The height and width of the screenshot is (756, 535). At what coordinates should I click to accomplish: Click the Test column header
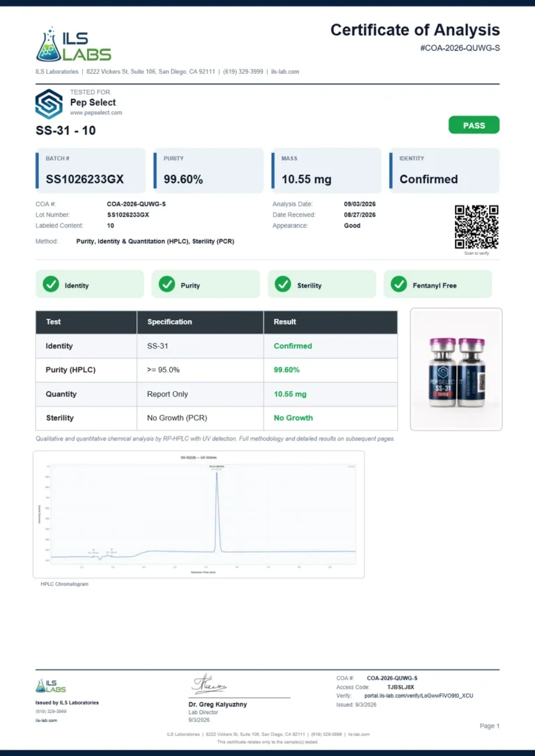click(86, 322)
